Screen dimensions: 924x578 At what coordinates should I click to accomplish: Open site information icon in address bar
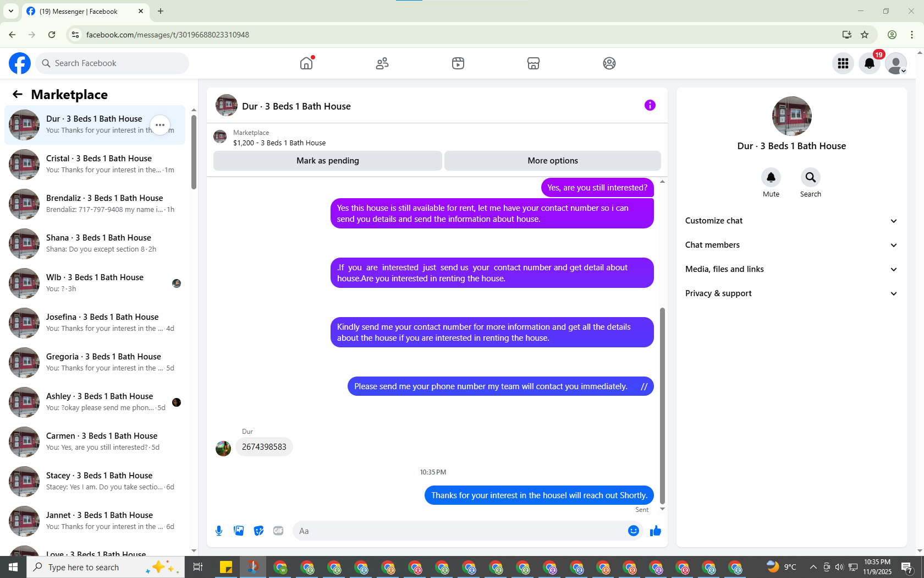point(75,35)
